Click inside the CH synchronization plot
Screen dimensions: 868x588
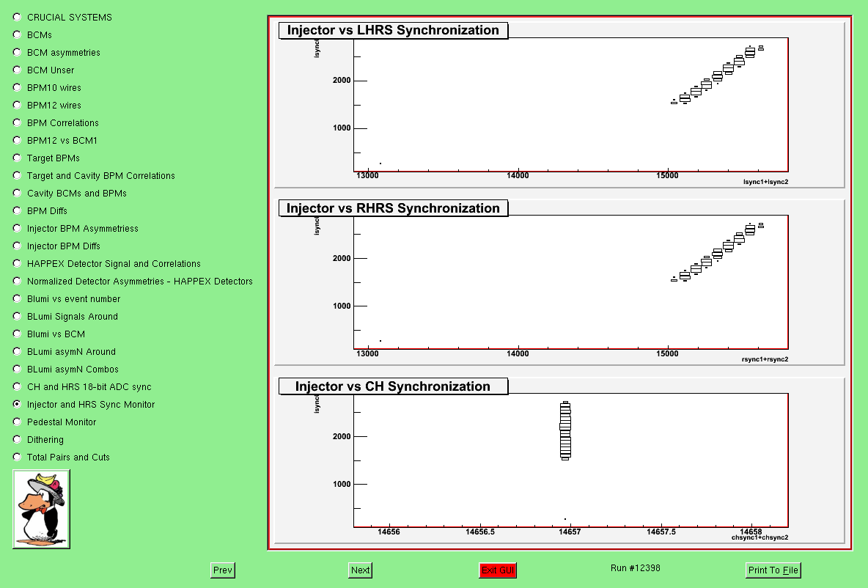(571, 460)
